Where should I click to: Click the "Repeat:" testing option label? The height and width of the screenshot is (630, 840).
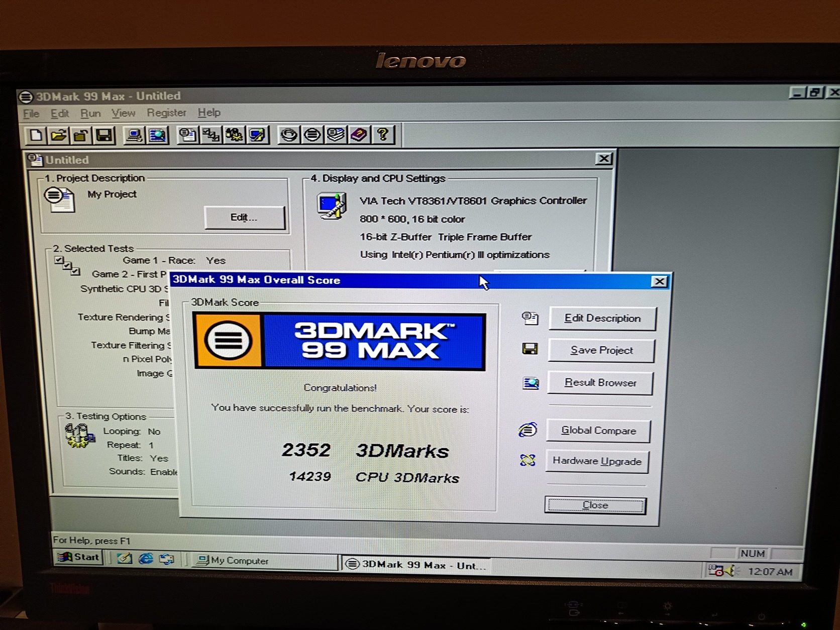[x=124, y=445]
